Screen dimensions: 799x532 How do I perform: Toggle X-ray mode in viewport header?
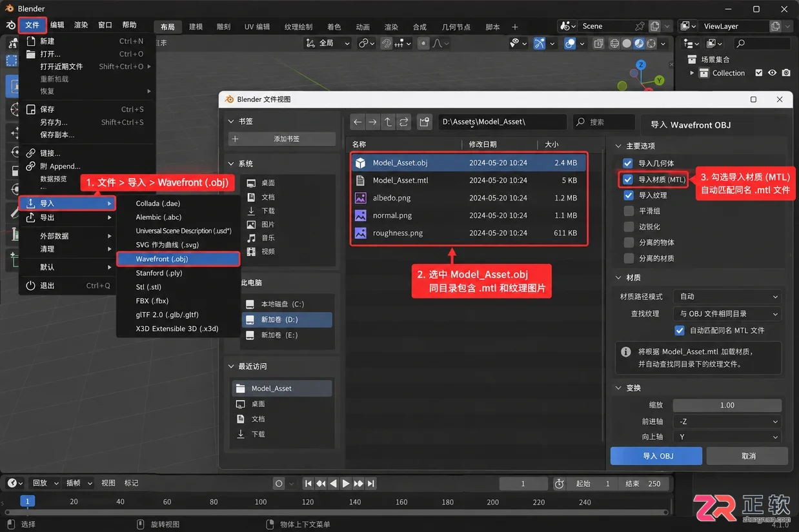click(x=598, y=43)
